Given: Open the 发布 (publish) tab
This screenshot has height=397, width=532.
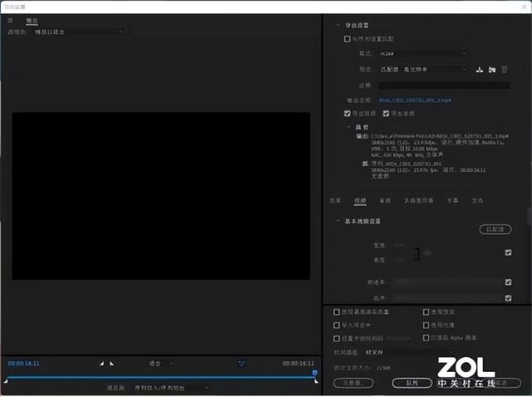Looking at the screenshot, I should coord(477,201).
